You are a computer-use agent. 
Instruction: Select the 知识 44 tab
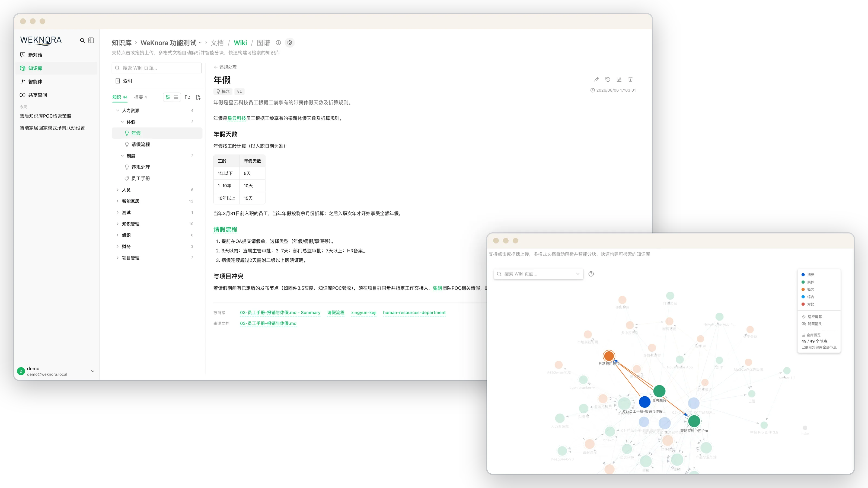pos(120,97)
